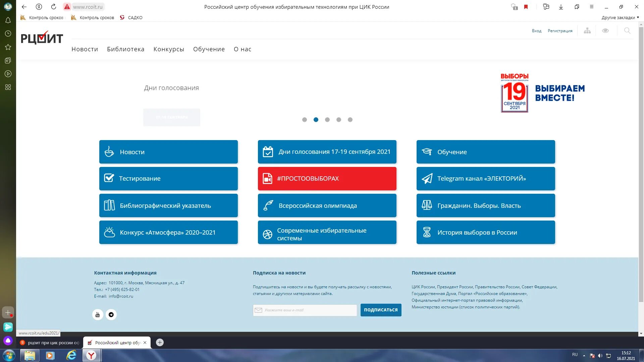The image size is (644, 362).
Task: Expand the Другие закладки bookmarks dropdown
Action: [620, 17]
